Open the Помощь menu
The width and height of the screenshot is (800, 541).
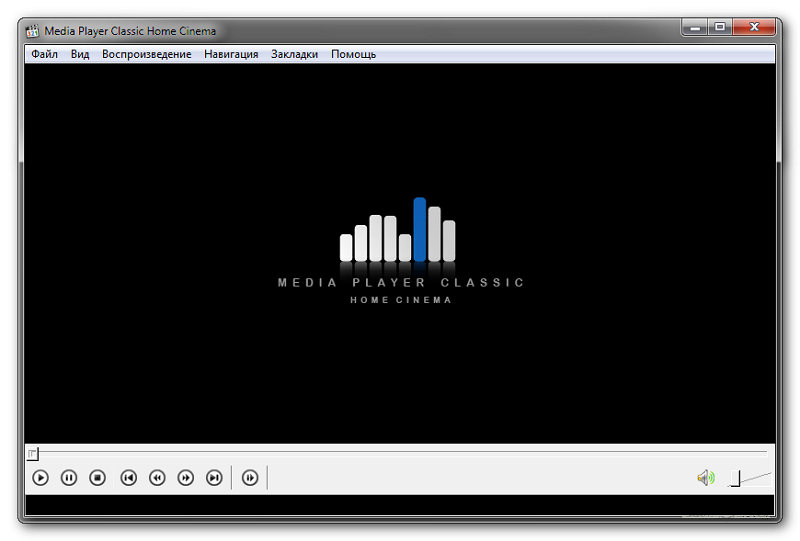click(x=354, y=54)
